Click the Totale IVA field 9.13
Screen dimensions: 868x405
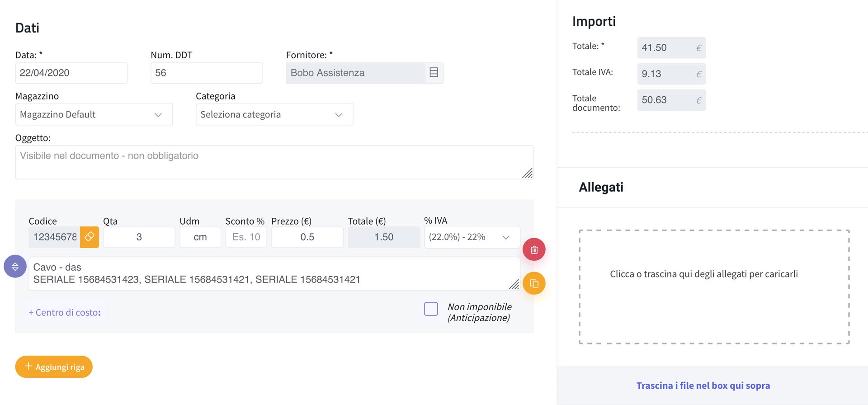(671, 74)
